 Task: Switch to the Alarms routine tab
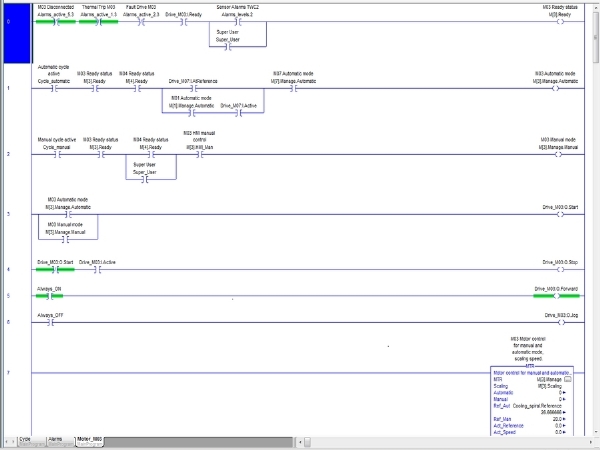click(x=60, y=441)
